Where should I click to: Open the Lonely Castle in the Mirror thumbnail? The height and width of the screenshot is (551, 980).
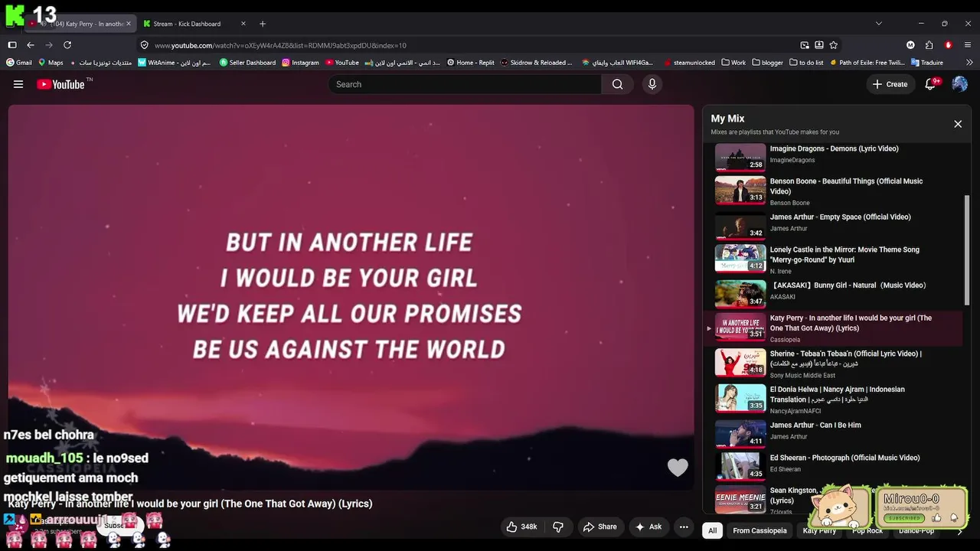tap(740, 258)
